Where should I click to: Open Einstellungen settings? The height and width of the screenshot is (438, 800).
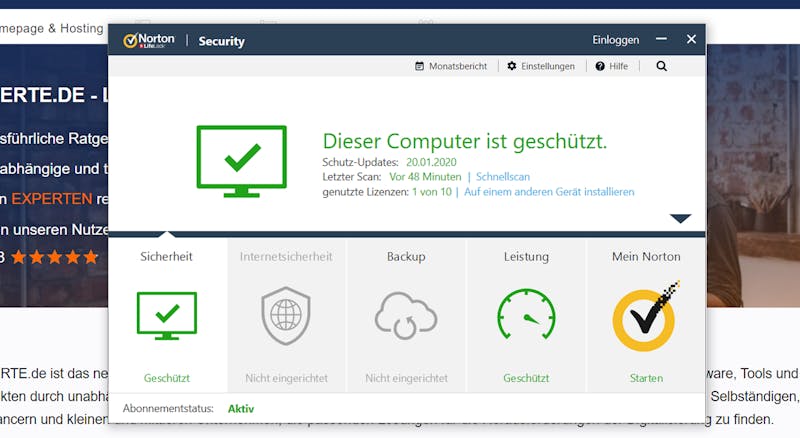click(x=541, y=66)
